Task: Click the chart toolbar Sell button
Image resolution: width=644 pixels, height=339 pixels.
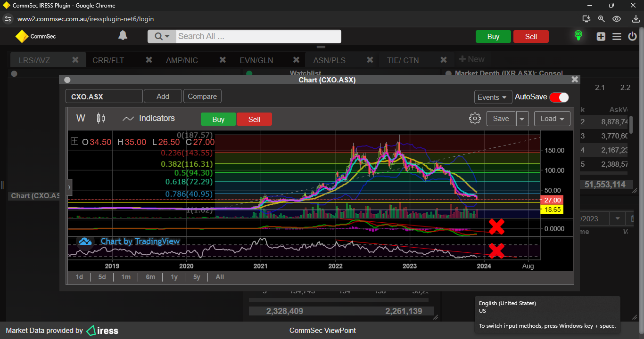Action: tap(254, 119)
